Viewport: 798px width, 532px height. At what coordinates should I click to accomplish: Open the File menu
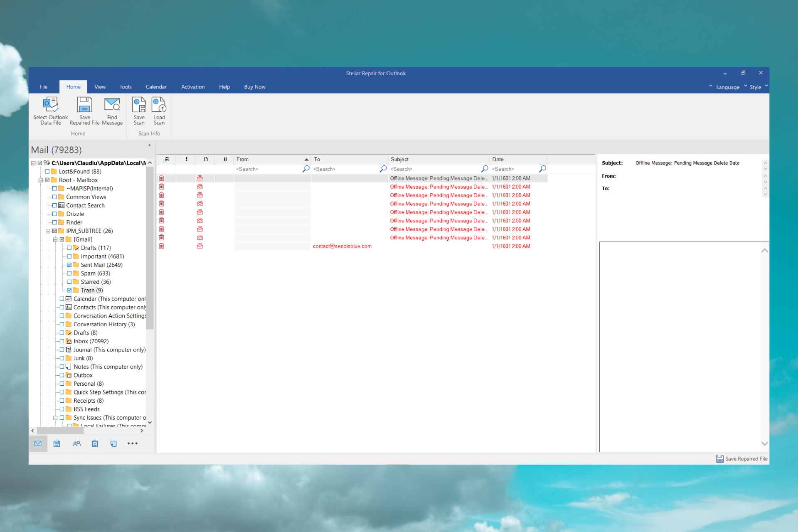44,87
